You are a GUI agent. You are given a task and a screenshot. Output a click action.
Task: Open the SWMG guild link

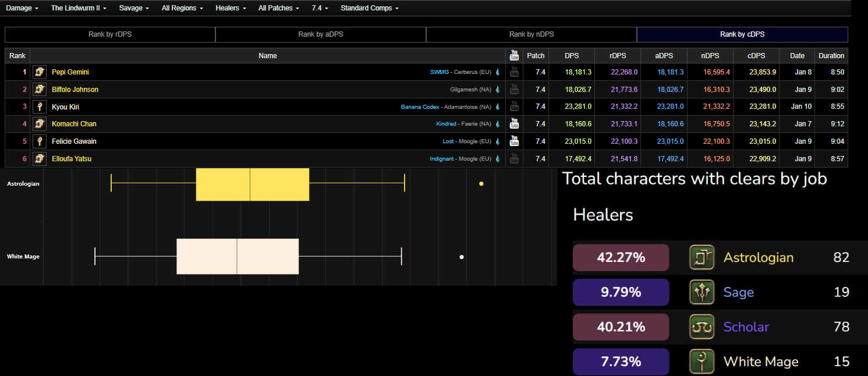[x=440, y=72]
